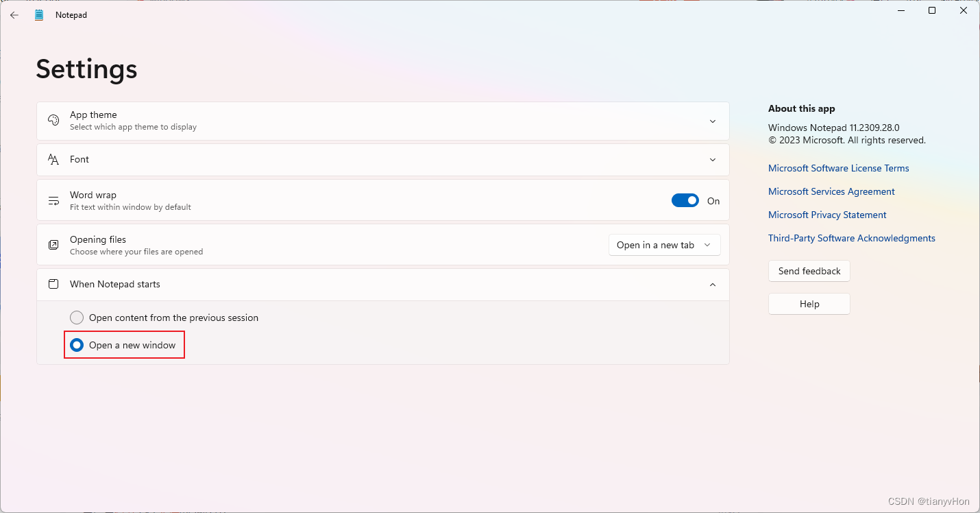The width and height of the screenshot is (980, 513).
Task: Expand the App theme section chevron
Action: pyautogui.click(x=713, y=121)
